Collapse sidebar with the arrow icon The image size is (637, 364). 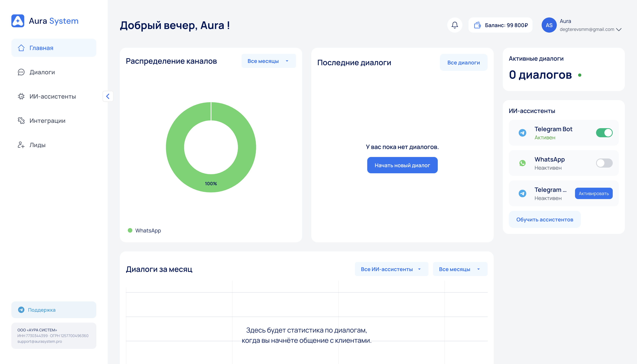[108, 96]
